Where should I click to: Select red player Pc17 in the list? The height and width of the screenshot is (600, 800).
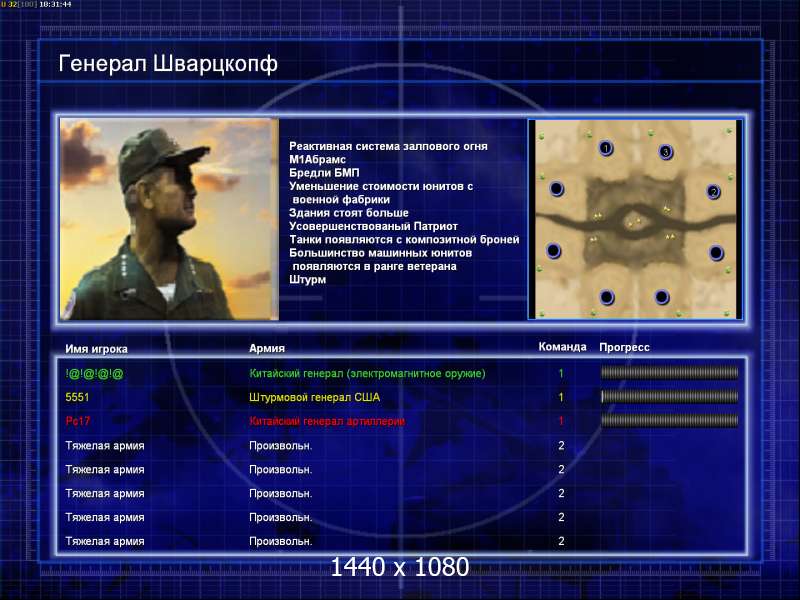click(x=78, y=421)
